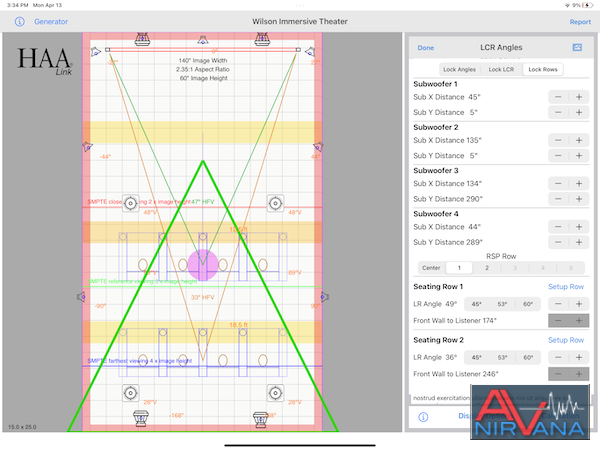600x450 pixels.
Task: Increase Seating Row 1 LR Angle
Action: (579, 304)
